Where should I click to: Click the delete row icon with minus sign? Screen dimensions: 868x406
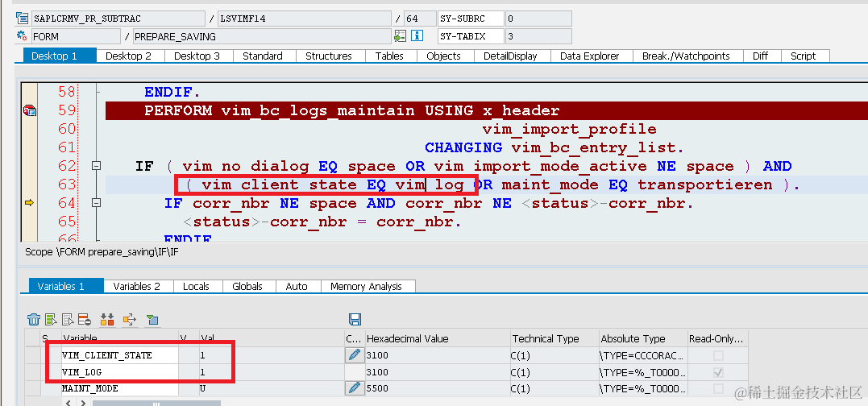pos(85,319)
